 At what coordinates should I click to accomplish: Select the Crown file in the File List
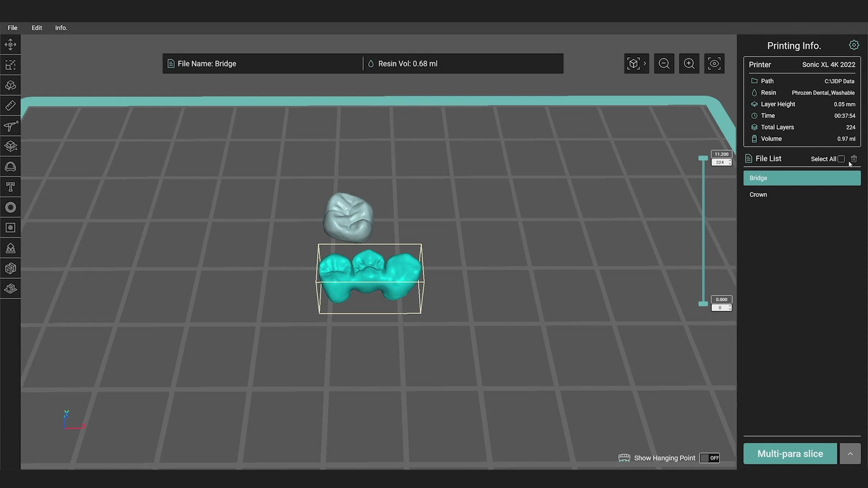758,195
